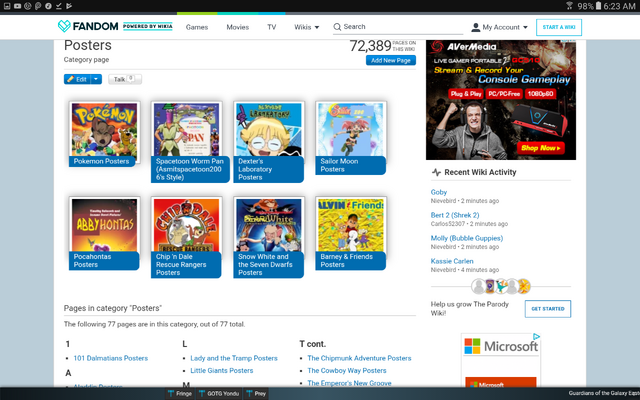The height and width of the screenshot is (400, 640).
Task: Open the Edit dropdown arrow
Action: click(x=96, y=79)
